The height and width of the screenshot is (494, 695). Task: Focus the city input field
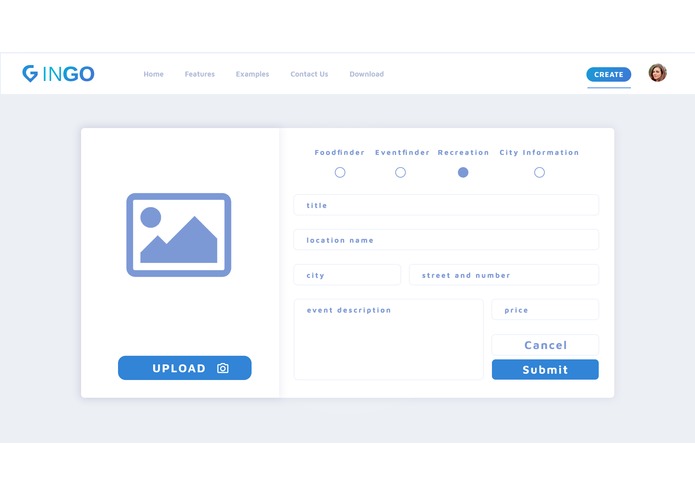[347, 275]
